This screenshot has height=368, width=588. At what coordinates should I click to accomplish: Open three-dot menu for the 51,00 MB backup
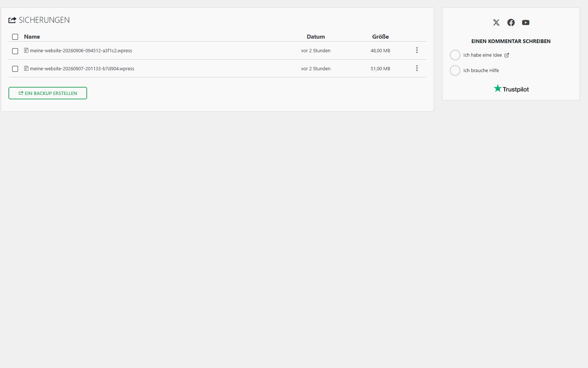(x=417, y=68)
